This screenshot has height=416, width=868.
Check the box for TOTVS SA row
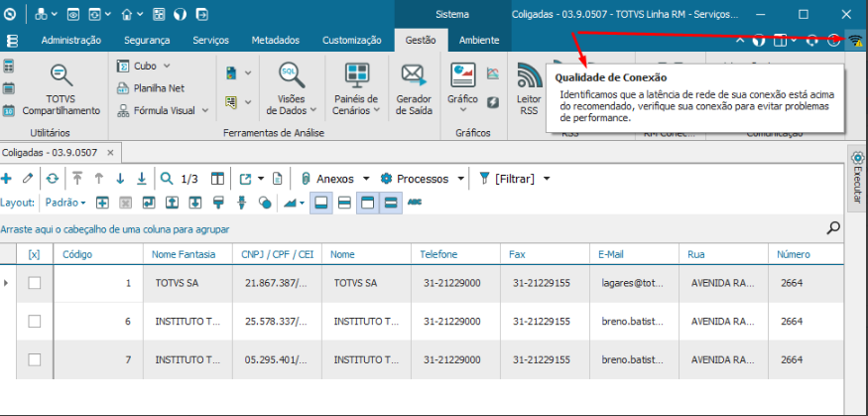(35, 283)
